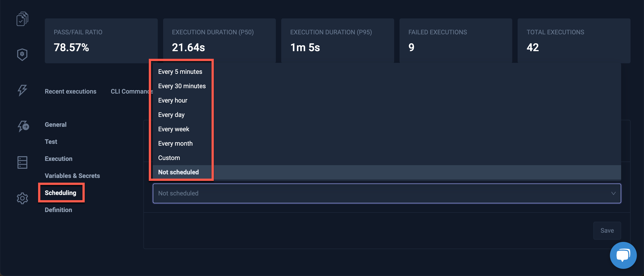Pick the Custom schedule option

pos(169,158)
